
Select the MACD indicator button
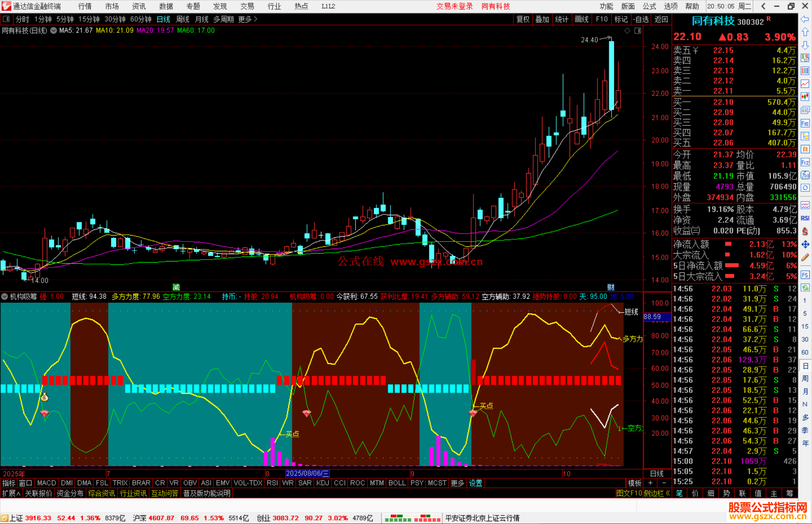point(47,483)
